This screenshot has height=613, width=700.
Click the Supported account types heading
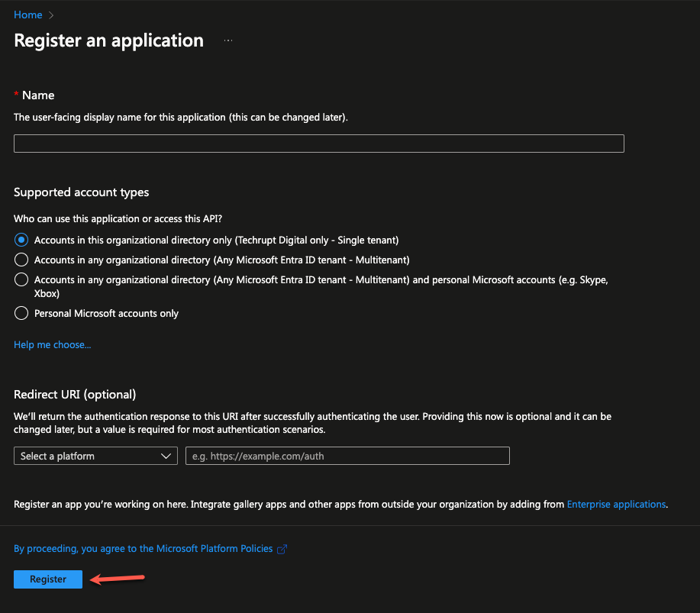(x=82, y=192)
